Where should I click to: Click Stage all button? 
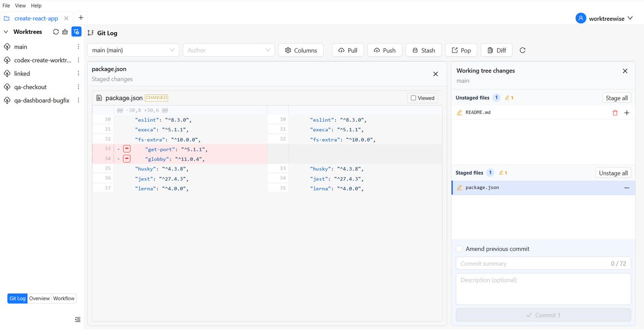(x=617, y=98)
